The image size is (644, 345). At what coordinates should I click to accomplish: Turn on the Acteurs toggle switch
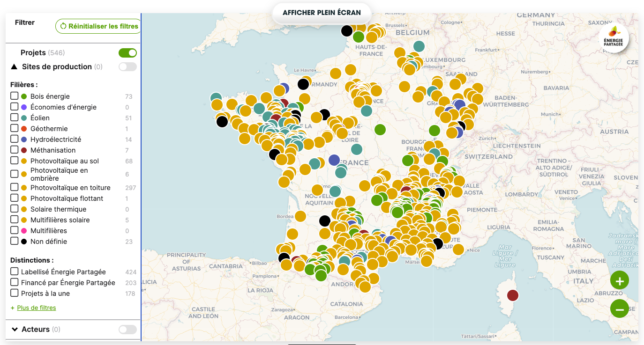coord(127,330)
